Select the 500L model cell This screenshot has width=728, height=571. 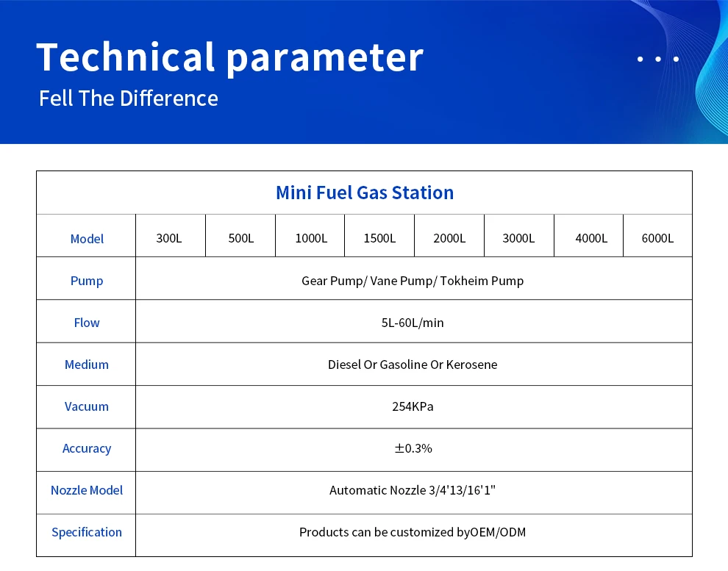(x=240, y=238)
